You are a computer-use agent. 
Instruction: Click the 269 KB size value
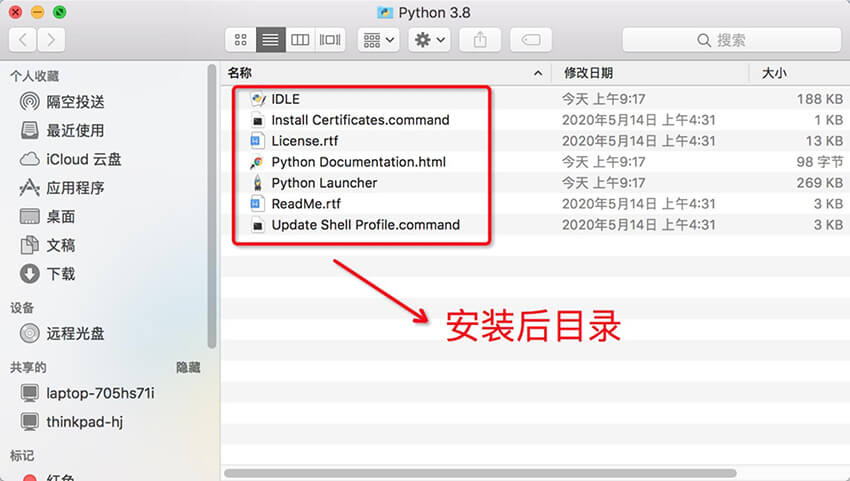tap(820, 183)
